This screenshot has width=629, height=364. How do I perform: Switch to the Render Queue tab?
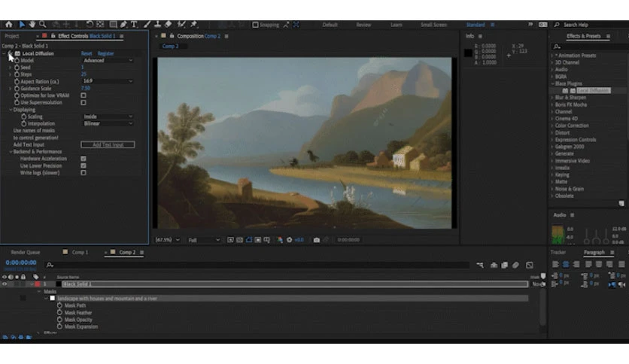(x=26, y=252)
